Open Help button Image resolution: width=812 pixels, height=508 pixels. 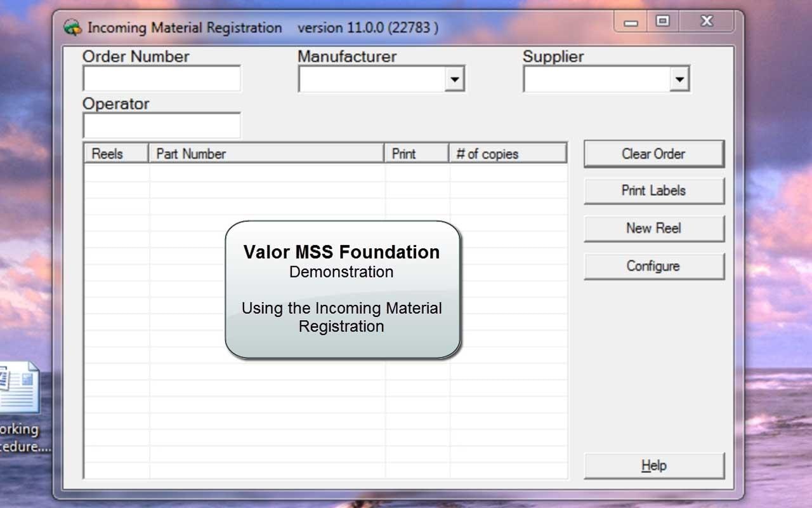point(654,465)
